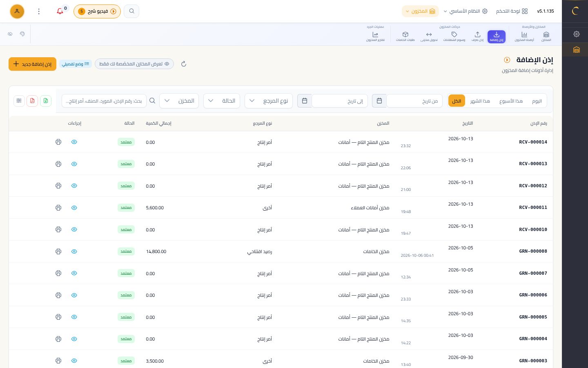
Task: Select the اليوم today filter tab
Action: tap(537, 101)
